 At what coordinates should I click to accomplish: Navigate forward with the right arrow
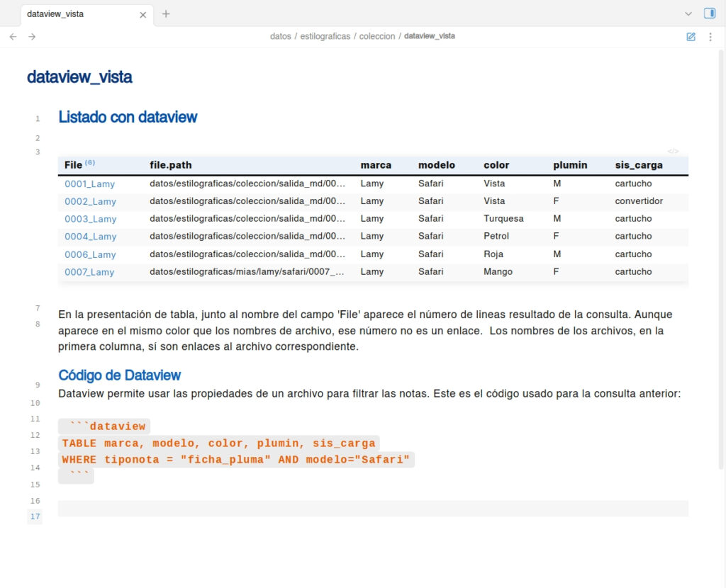(x=32, y=37)
